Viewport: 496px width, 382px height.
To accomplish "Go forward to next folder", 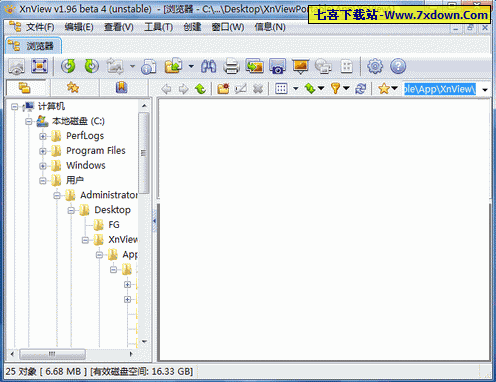I will point(183,89).
